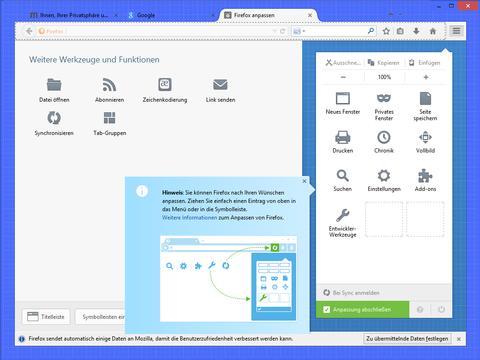Open the bookmarks list icon in toolbar
Viewport: 480px width, 360px height.
coord(400,31)
